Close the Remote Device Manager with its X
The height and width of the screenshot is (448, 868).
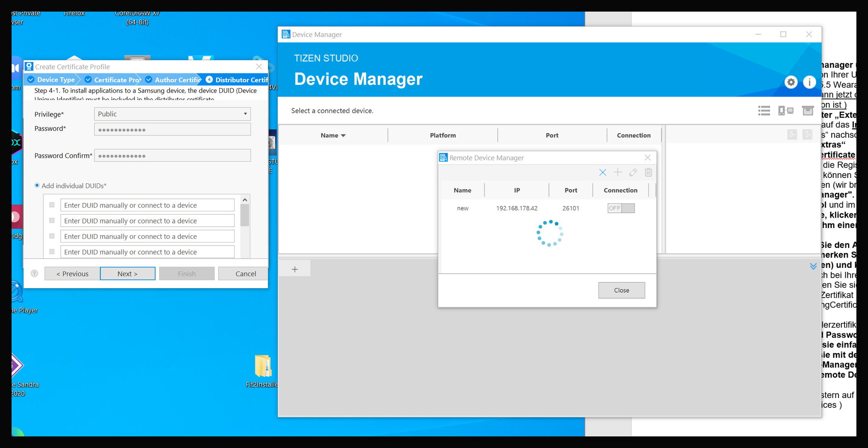coord(648,158)
